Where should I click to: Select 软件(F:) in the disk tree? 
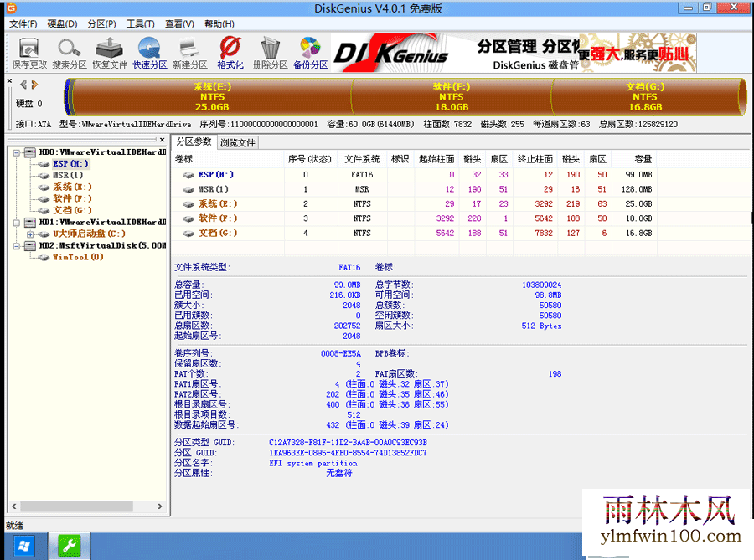click(72, 198)
